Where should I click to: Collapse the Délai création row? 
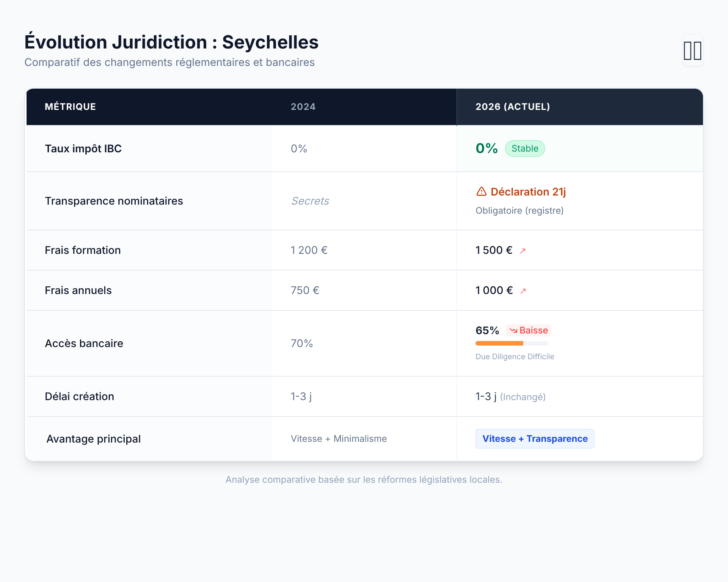[79, 396]
